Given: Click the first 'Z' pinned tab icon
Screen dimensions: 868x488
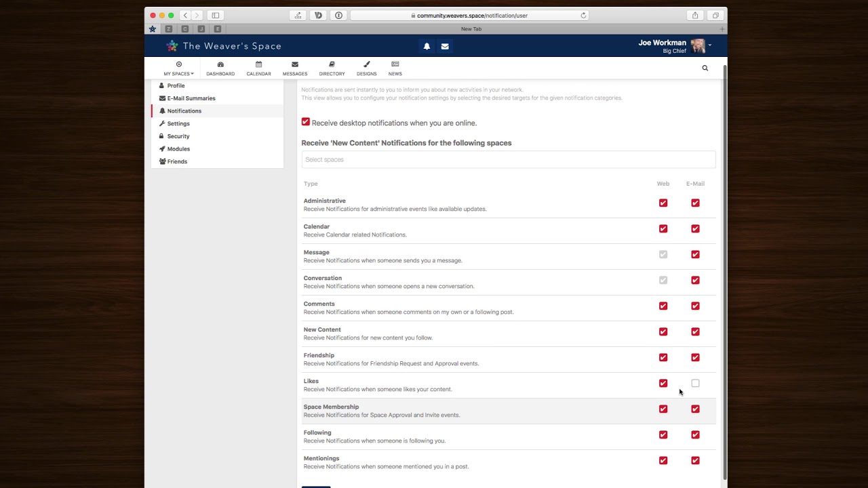Looking at the screenshot, I should point(169,29).
